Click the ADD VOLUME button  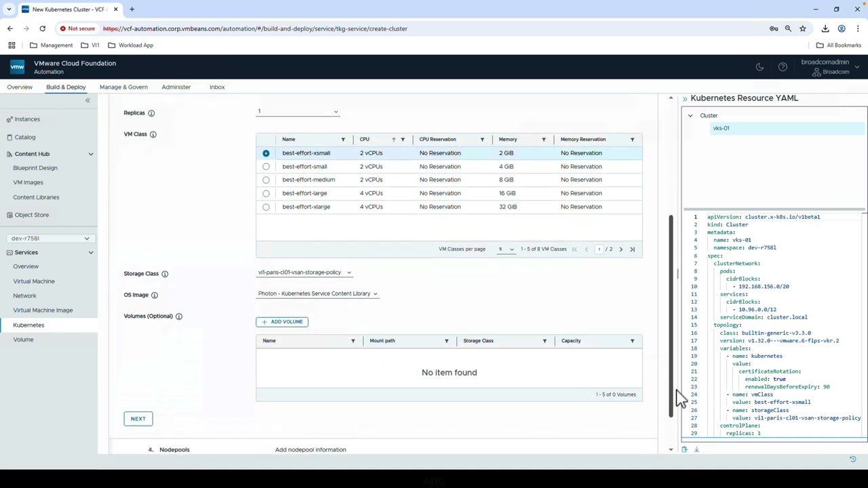click(282, 322)
